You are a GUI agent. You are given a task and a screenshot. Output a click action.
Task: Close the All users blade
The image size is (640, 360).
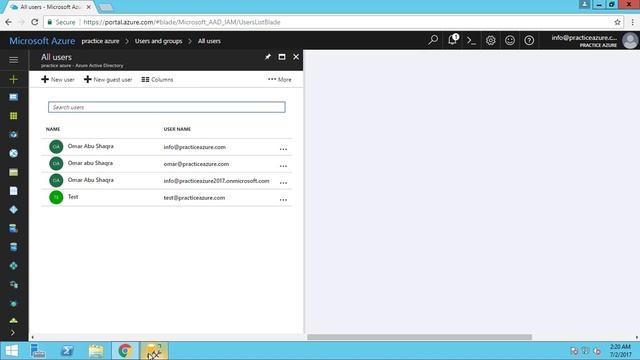pyautogui.click(x=296, y=57)
